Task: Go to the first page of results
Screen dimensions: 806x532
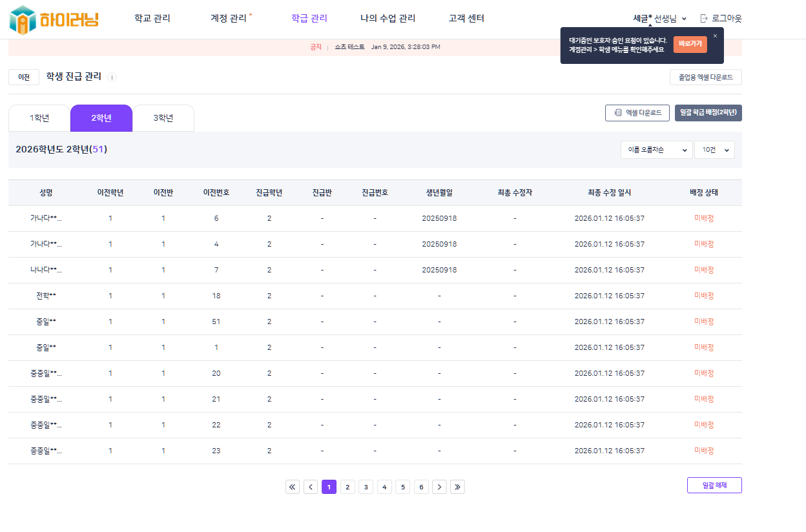Action: (293, 487)
